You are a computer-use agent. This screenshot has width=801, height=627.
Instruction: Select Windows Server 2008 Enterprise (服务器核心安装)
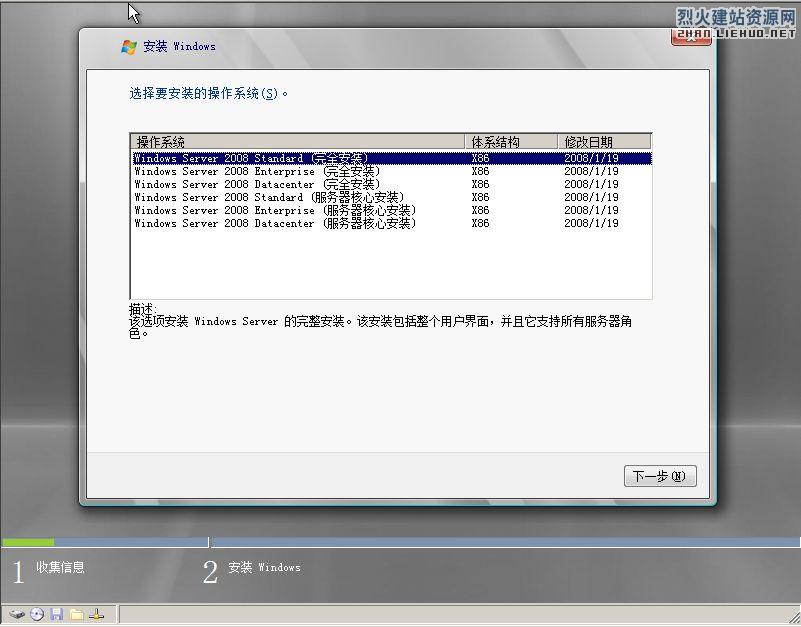392,210
